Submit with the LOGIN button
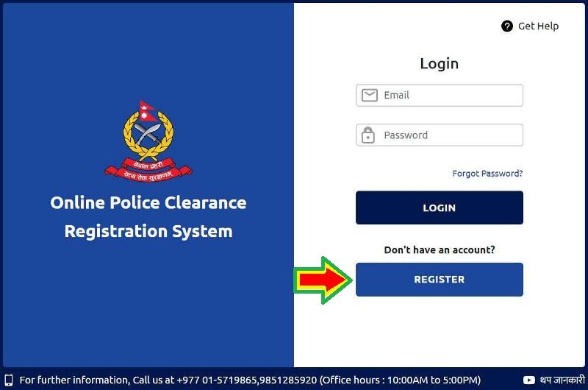588x390 pixels. [x=439, y=208]
